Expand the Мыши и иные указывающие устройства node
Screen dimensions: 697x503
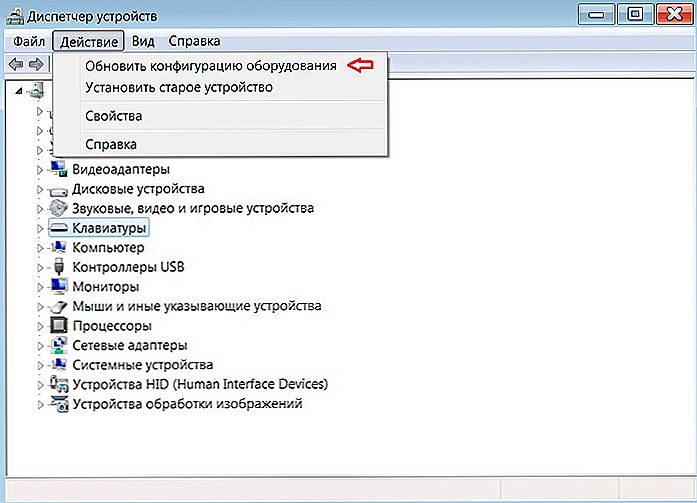click(40, 307)
